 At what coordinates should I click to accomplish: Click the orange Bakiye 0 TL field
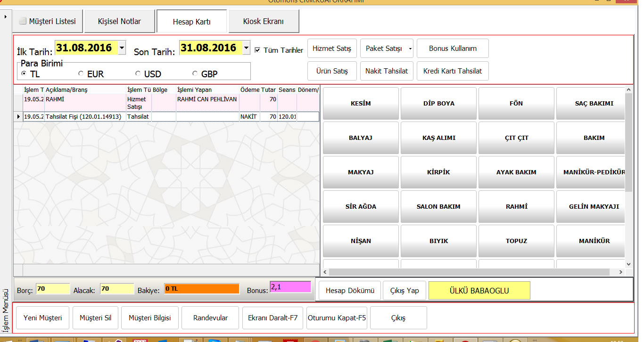click(x=201, y=289)
